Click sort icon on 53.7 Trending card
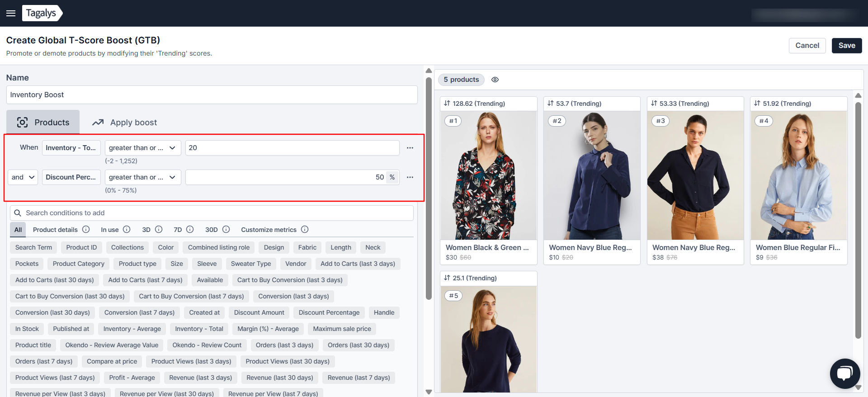868x397 pixels. pos(551,104)
